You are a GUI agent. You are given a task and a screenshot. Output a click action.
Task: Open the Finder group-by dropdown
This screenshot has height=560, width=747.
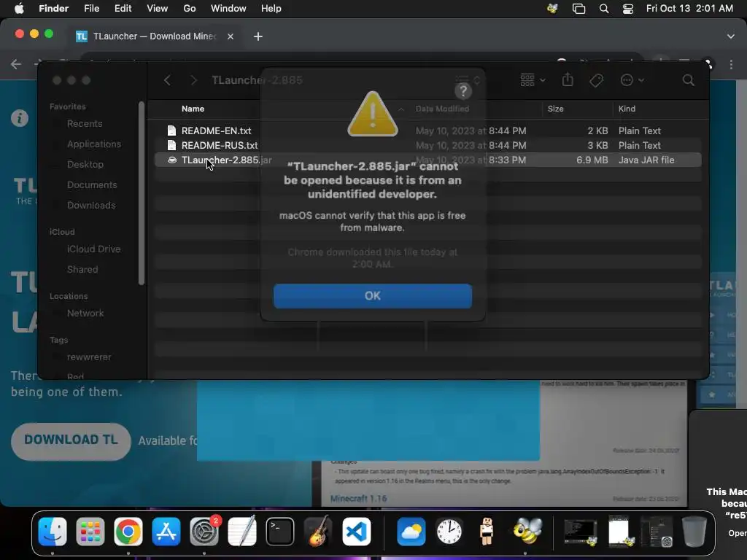pos(533,79)
